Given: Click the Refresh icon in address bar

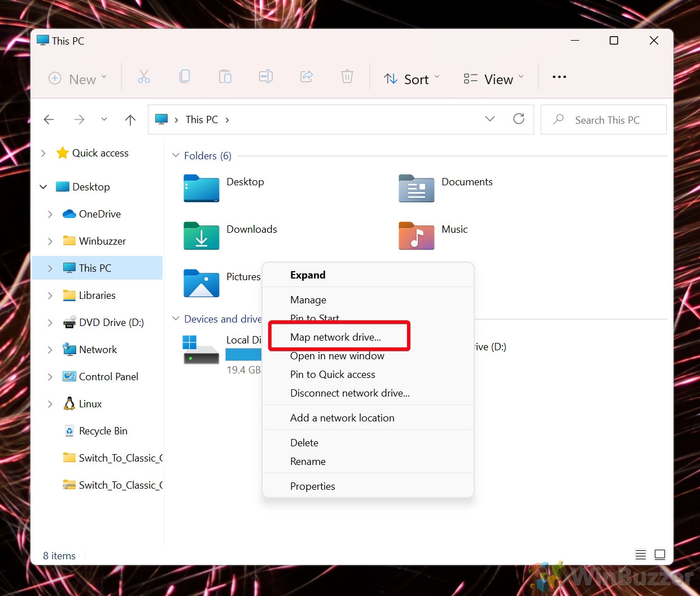Looking at the screenshot, I should pyautogui.click(x=519, y=119).
